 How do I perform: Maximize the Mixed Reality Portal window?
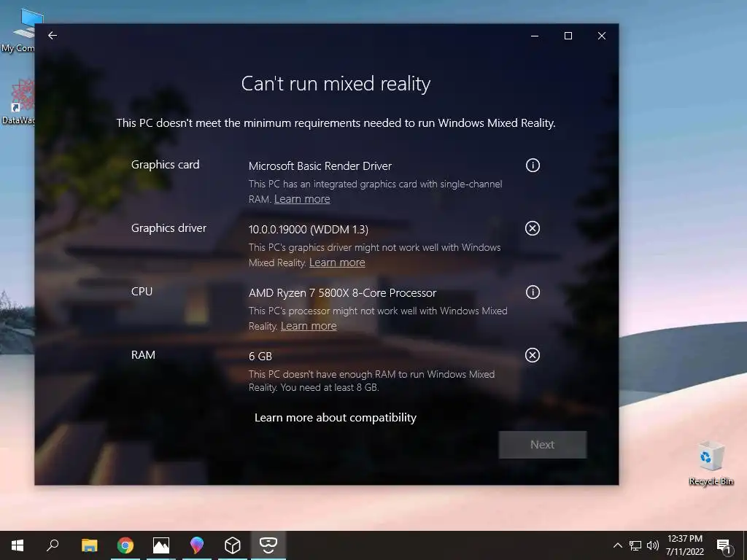coord(568,36)
